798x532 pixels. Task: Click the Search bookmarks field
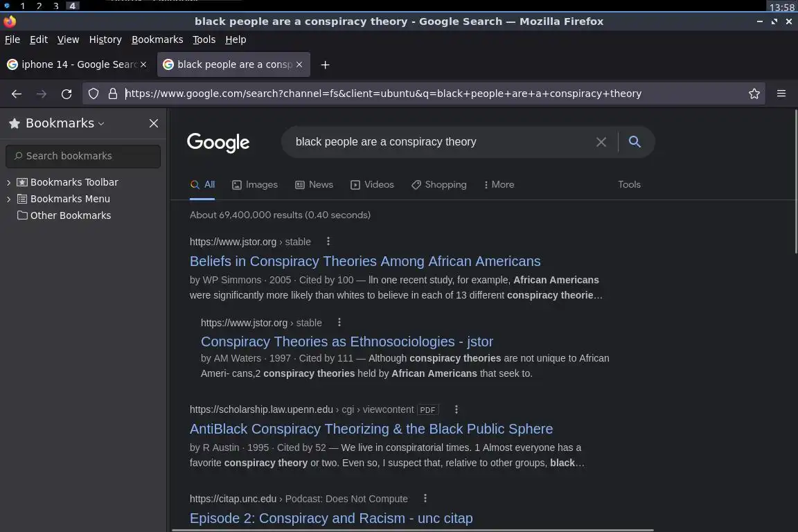(83, 157)
